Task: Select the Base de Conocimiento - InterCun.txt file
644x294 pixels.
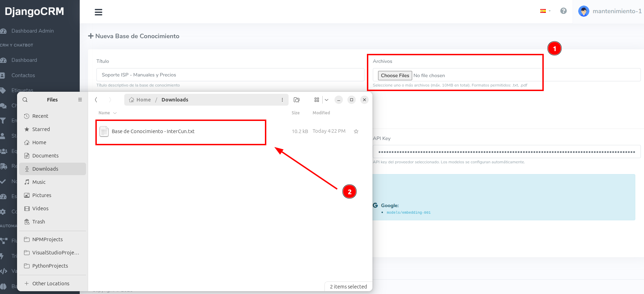Action: click(x=153, y=131)
